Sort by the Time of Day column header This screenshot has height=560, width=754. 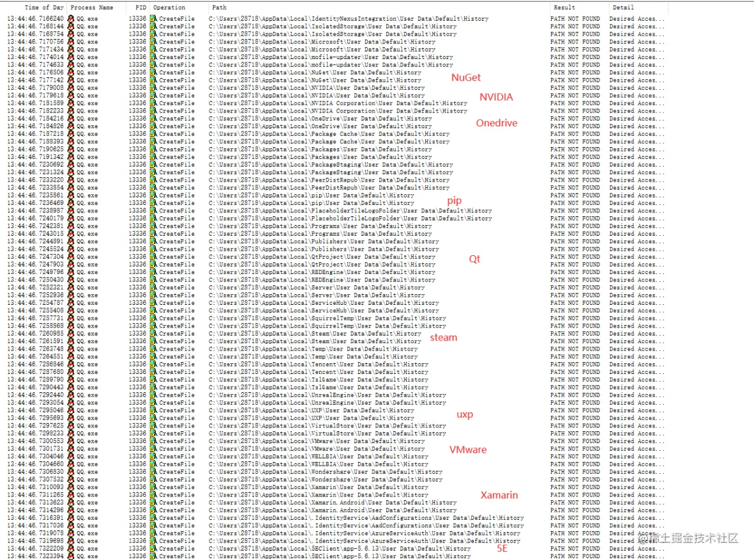[44, 8]
